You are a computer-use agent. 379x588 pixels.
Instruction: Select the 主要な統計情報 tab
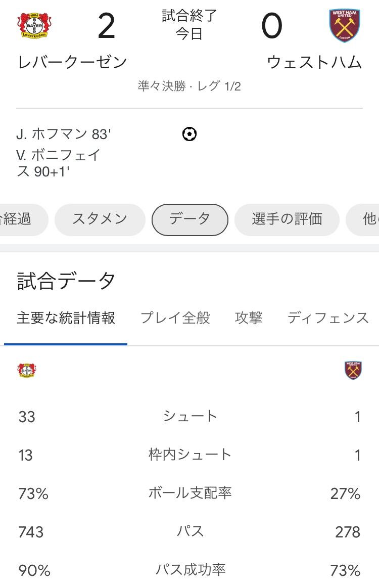pyautogui.click(x=66, y=319)
